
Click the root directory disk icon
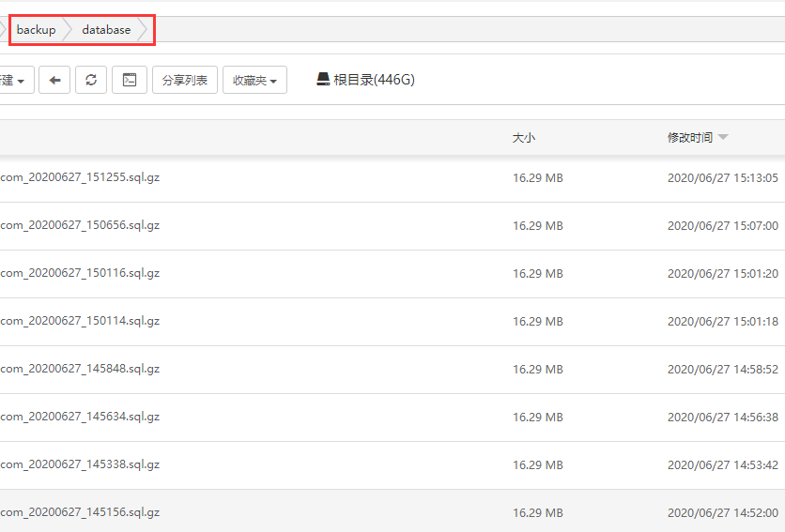coord(323,79)
